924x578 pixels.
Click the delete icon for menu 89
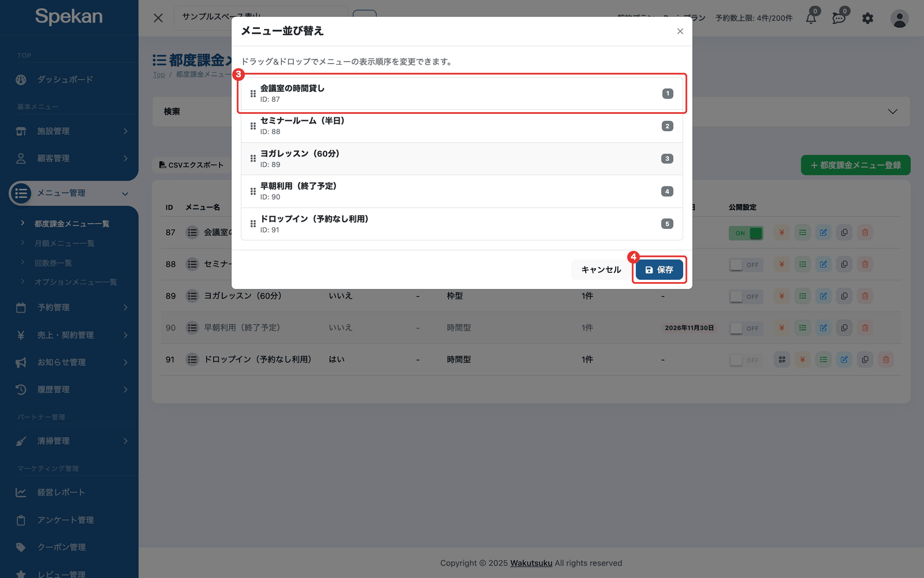click(865, 296)
